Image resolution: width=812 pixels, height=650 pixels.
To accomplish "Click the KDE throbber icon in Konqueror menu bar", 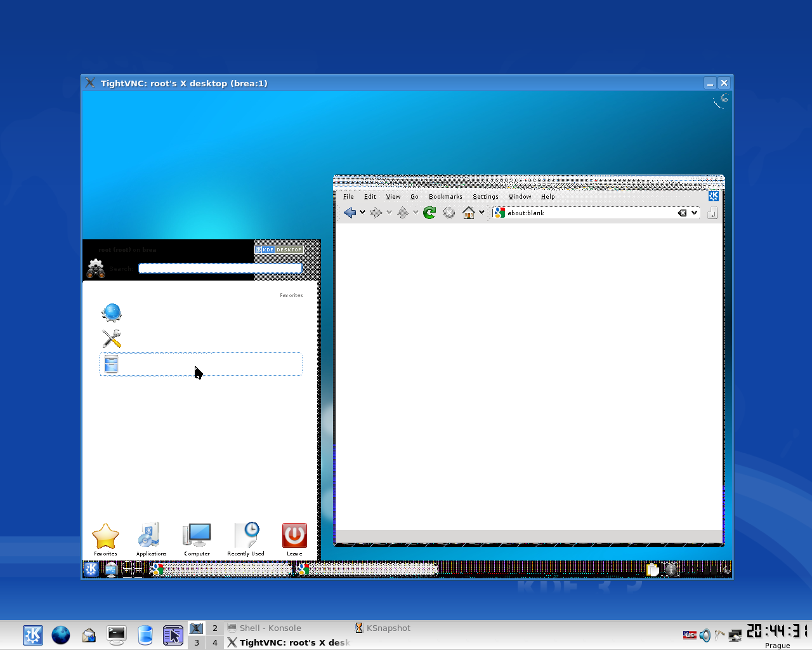I will pos(714,196).
